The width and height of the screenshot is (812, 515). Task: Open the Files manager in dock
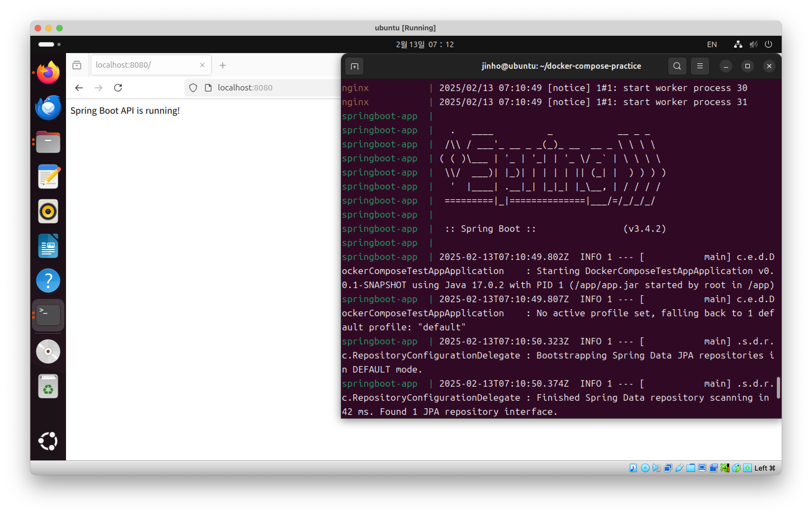(48, 142)
